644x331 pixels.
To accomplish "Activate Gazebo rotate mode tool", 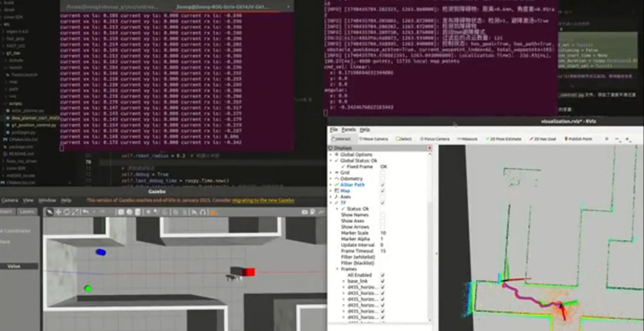I will (67, 212).
